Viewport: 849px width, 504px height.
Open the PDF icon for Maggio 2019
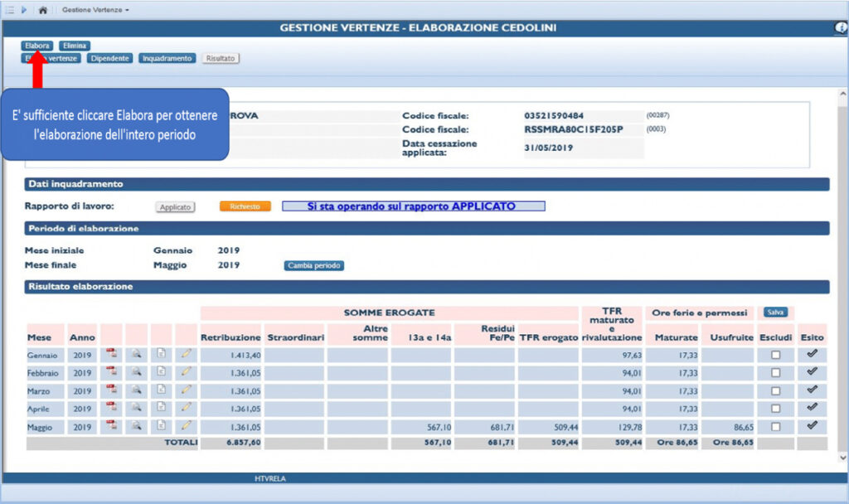click(112, 425)
